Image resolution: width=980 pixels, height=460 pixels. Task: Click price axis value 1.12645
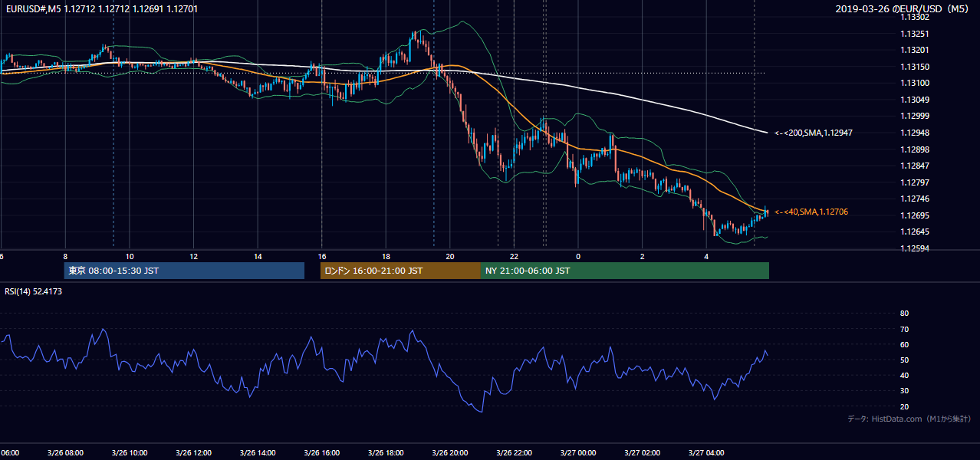pos(914,232)
